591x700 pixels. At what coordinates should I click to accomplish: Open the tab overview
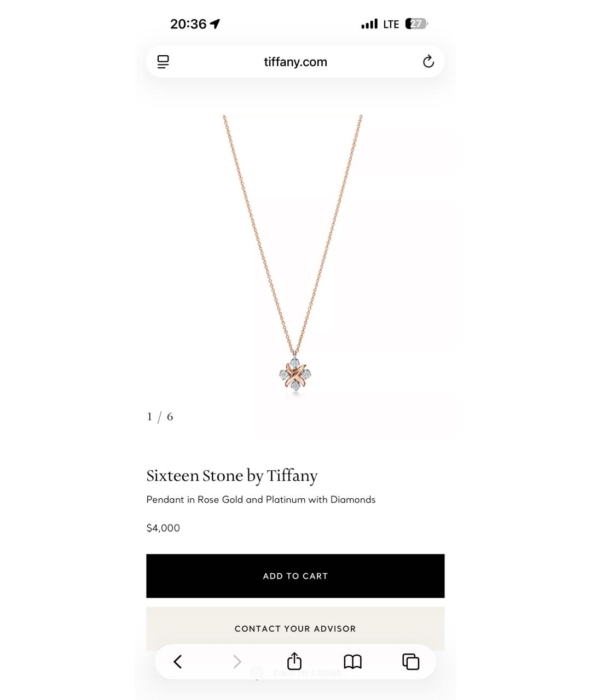pyautogui.click(x=410, y=662)
